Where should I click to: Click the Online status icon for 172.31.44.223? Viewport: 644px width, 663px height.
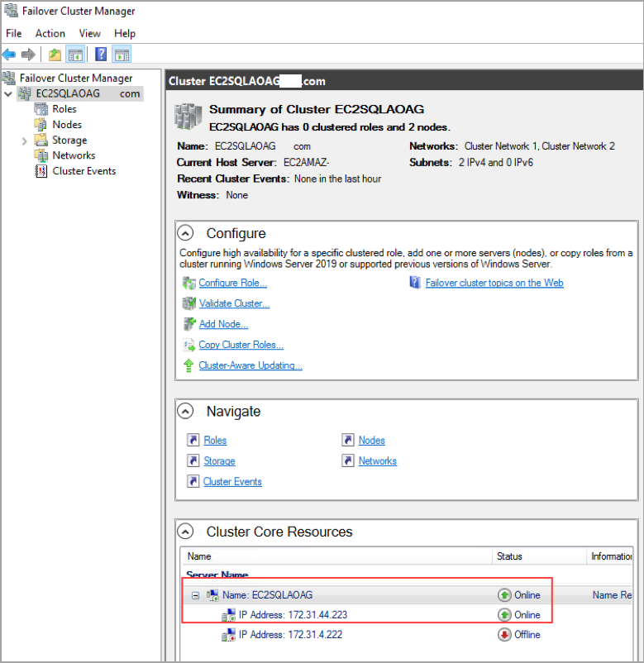pyautogui.click(x=504, y=615)
